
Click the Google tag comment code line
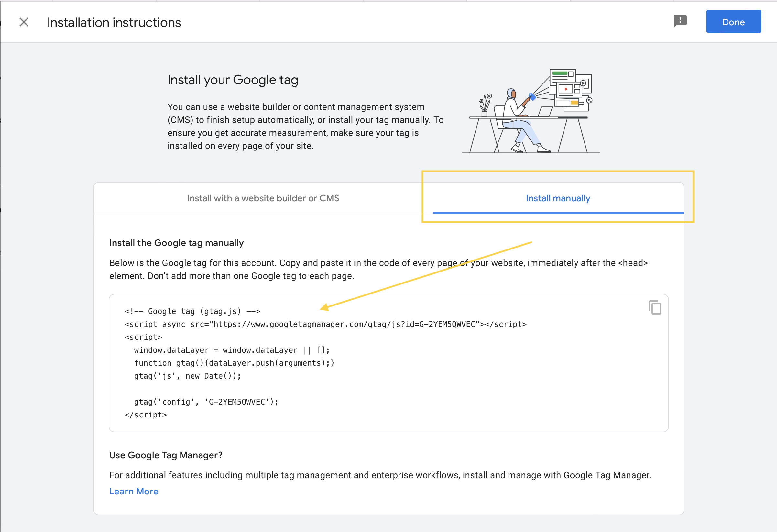[x=192, y=311]
